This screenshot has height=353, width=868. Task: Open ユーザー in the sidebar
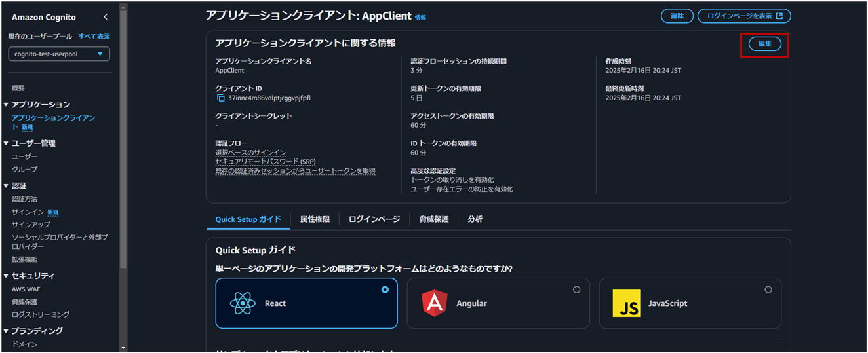tap(25, 157)
